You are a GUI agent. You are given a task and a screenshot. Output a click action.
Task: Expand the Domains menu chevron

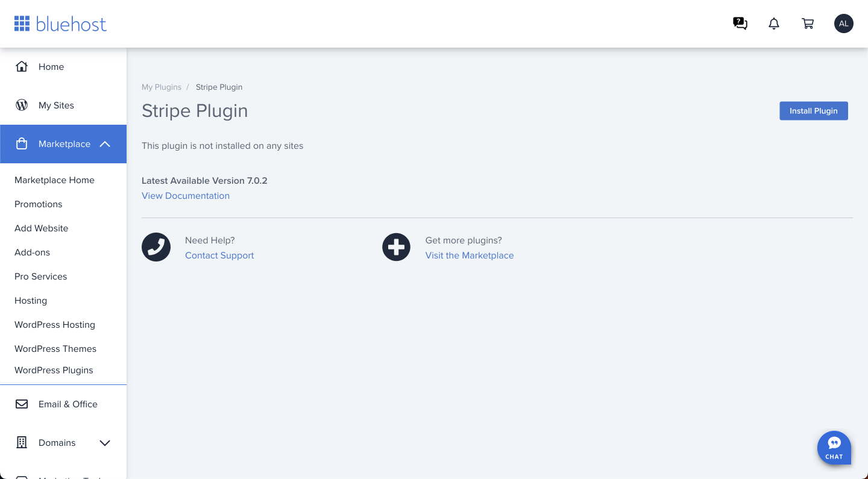click(x=105, y=443)
